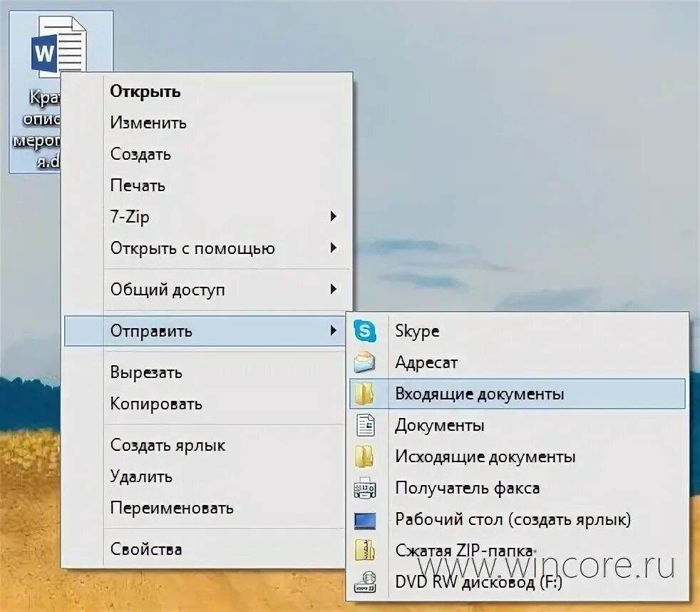Send the file to Входящие документы

point(518,394)
